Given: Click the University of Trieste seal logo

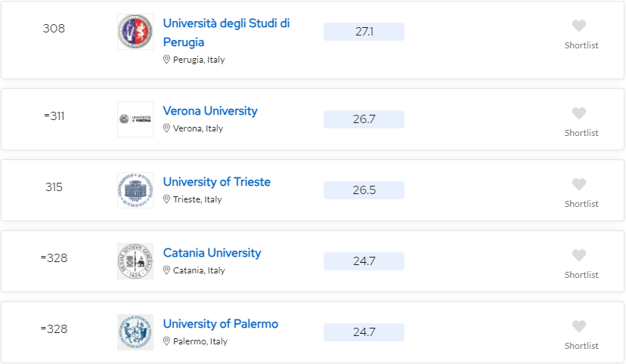Looking at the screenshot, I should coord(135,190).
